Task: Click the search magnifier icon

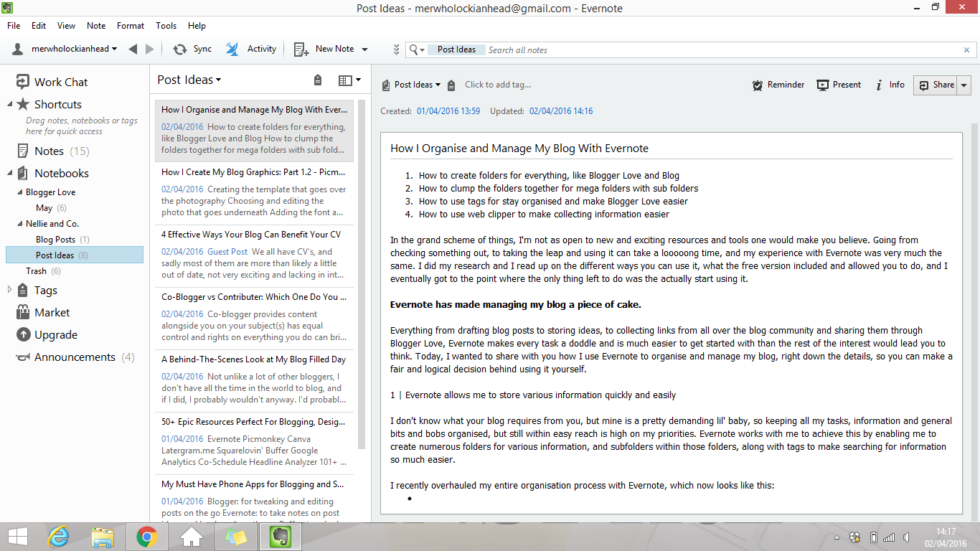Action: click(414, 50)
